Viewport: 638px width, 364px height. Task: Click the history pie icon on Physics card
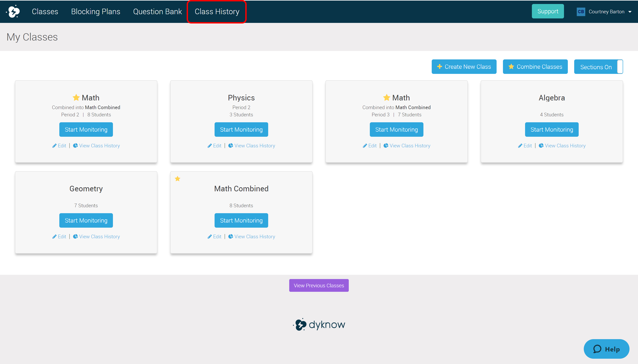[231, 145]
